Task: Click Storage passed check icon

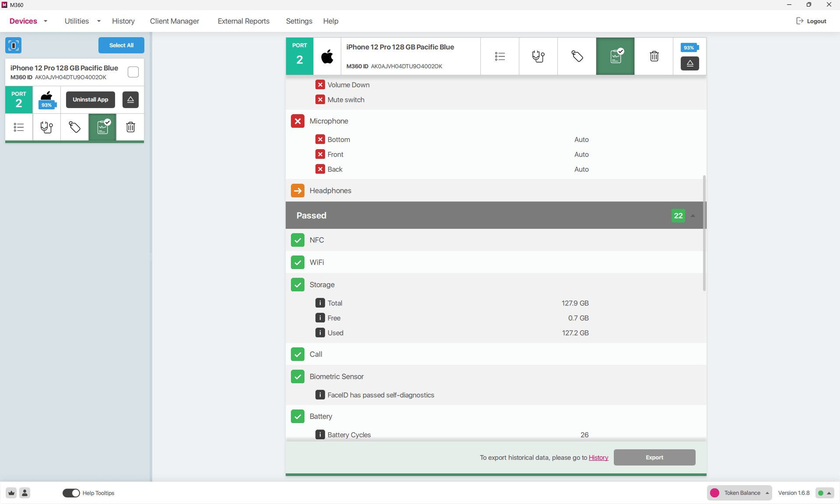Action: (x=297, y=285)
